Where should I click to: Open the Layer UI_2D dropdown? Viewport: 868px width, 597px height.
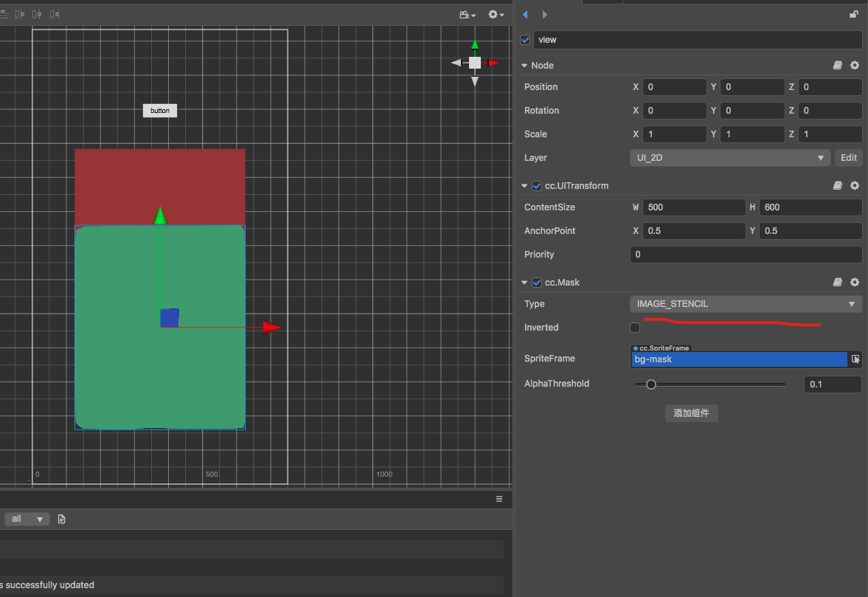pos(729,158)
